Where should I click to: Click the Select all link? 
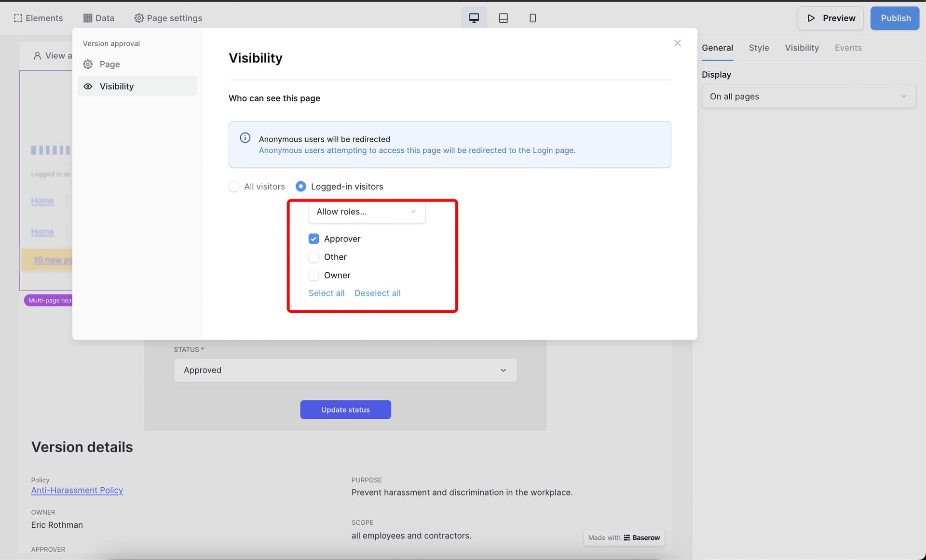click(327, 293)
